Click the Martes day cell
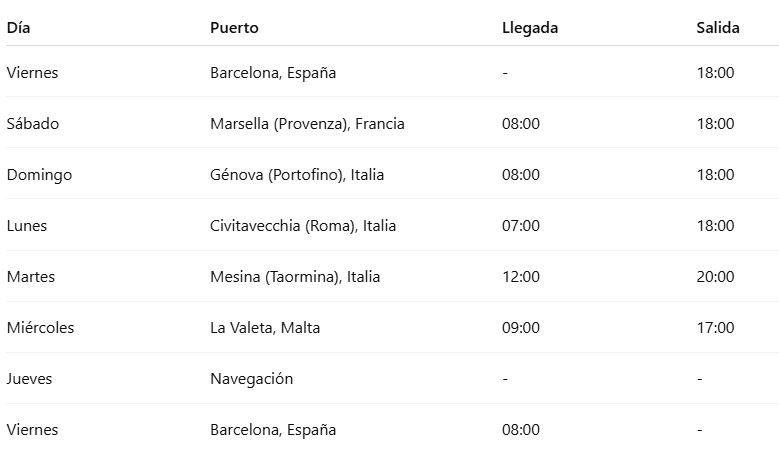 [31, 277]
